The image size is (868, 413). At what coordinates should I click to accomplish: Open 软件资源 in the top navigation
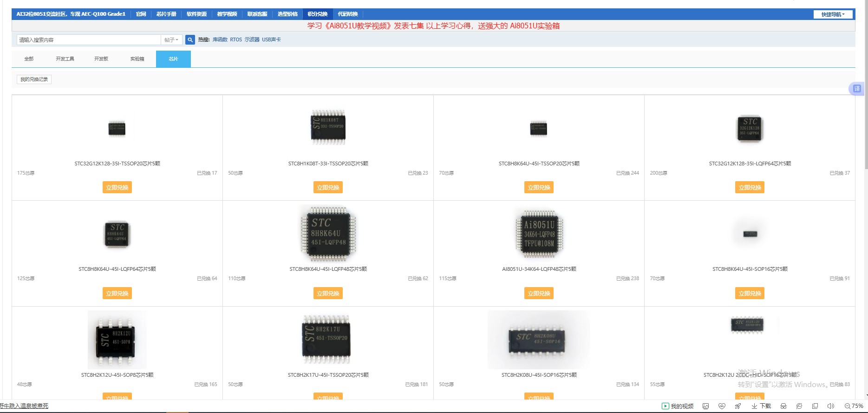pyautogui.click(x=196, y=14)
